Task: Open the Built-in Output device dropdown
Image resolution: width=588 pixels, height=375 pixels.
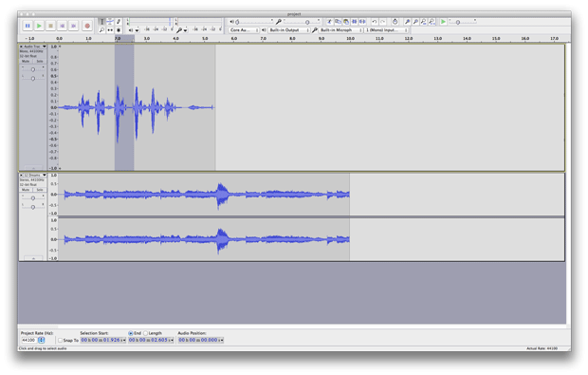Action: tap(289, 30)
